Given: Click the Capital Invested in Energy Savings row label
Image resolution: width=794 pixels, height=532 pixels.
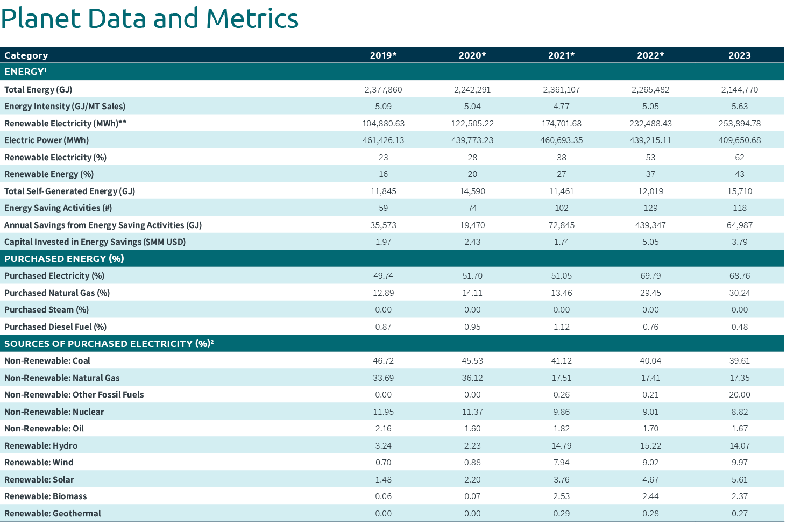Looking at the screenshot, I should [95, 242].
